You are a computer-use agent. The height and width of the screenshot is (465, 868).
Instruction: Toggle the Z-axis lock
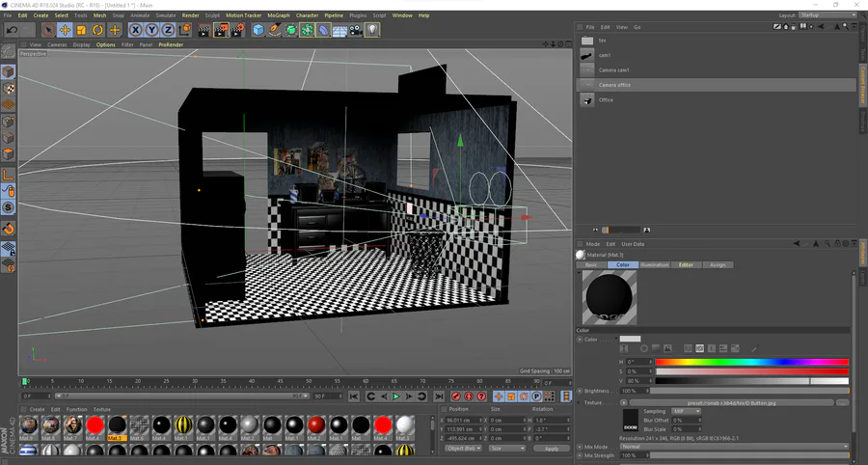pos(168,30)
